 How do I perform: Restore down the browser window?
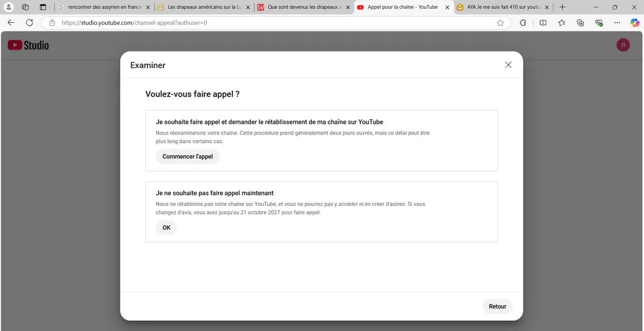[x=615, y=7]
